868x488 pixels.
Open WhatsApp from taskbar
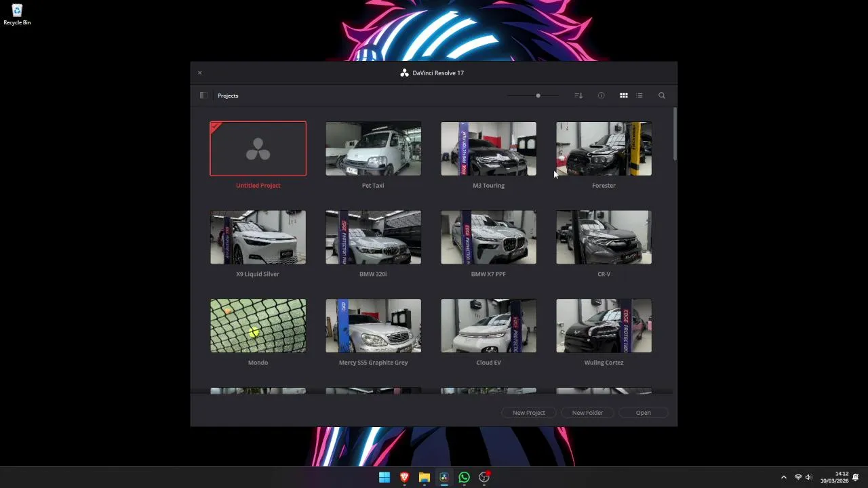click(x=464, y=477)
